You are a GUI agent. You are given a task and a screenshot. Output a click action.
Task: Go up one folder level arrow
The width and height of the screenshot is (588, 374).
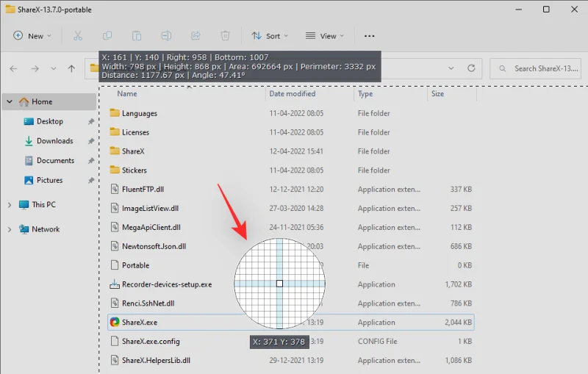tap(71, 68)
